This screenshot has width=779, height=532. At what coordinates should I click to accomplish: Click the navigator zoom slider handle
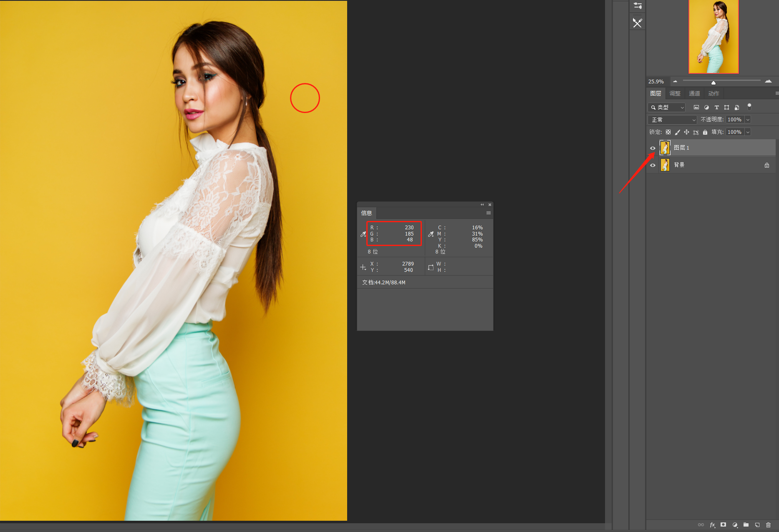(713, 83)
